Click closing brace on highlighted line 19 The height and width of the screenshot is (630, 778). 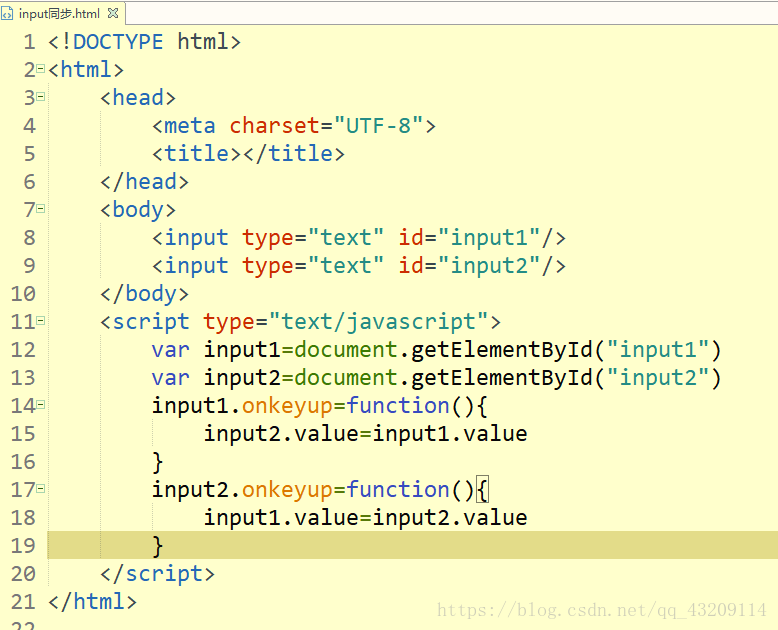pyautogui.click(x=158, y=546)
